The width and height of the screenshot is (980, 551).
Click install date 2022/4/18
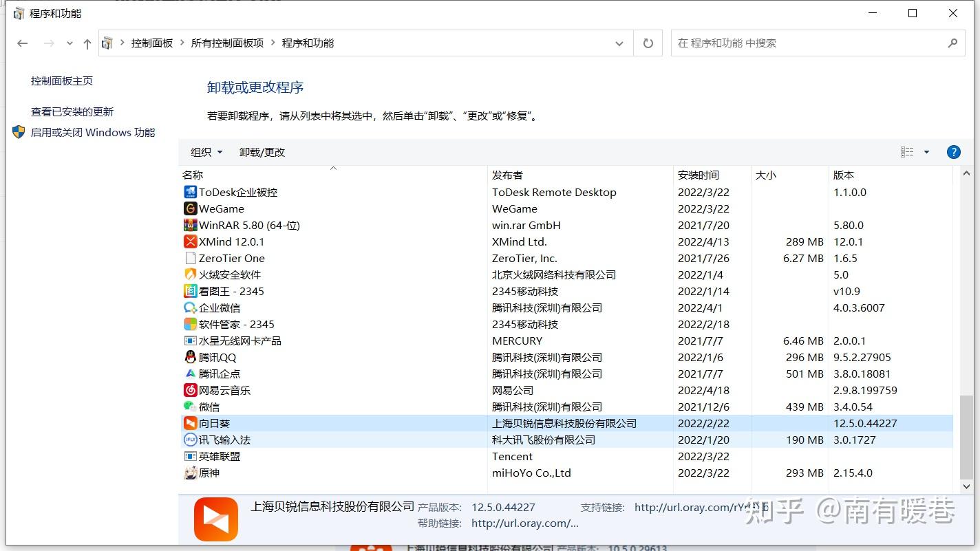(703, 390)
